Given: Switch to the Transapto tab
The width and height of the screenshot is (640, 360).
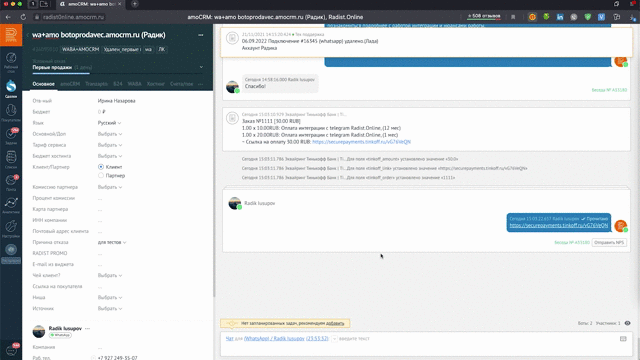Looking at the screenshot, I should (x=96, y=84).
